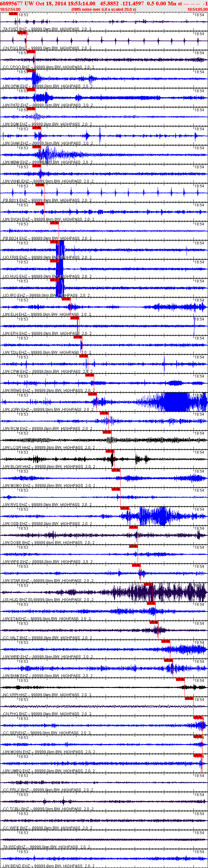The width and height of the screenshot is (208, 868).
Task: Click the NC KRP HHZ station label
Action: click(x=15, y=695)
